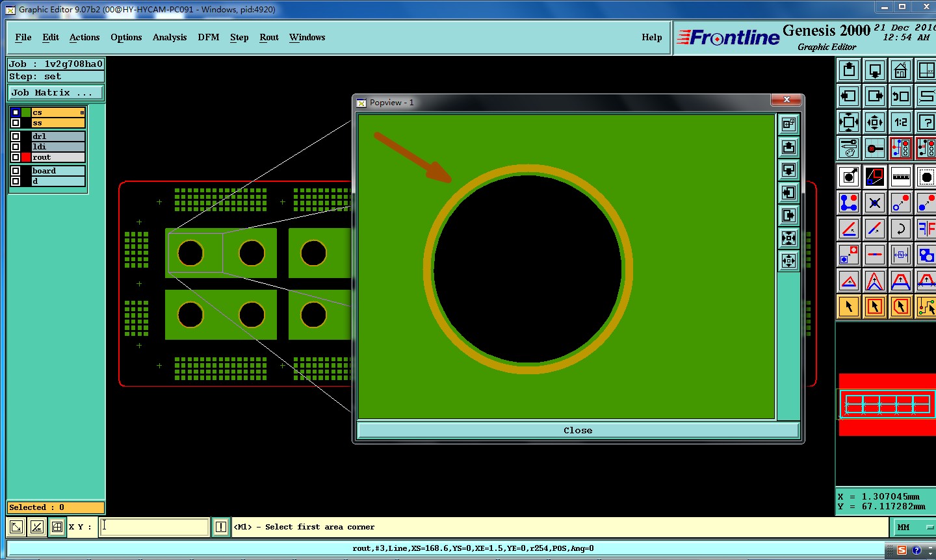Viewport: 936px width, 560px height.
Task: Click the exclamation mark button
Action: click(x=221, y=527)
